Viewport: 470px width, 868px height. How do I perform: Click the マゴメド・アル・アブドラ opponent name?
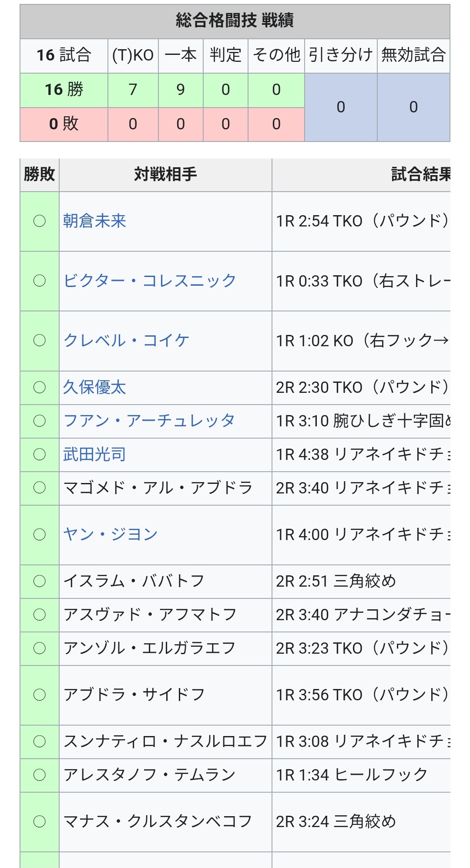point(158,488)
